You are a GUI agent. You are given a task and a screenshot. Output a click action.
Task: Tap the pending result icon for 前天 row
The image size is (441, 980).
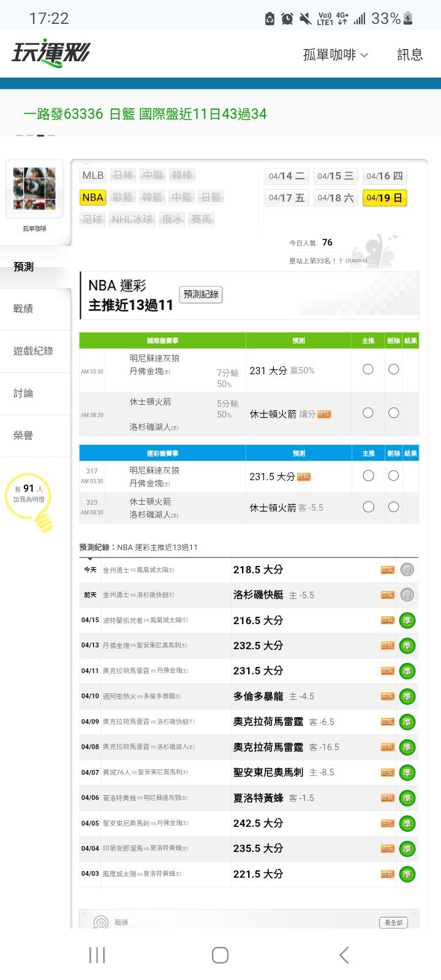[407, 595]
